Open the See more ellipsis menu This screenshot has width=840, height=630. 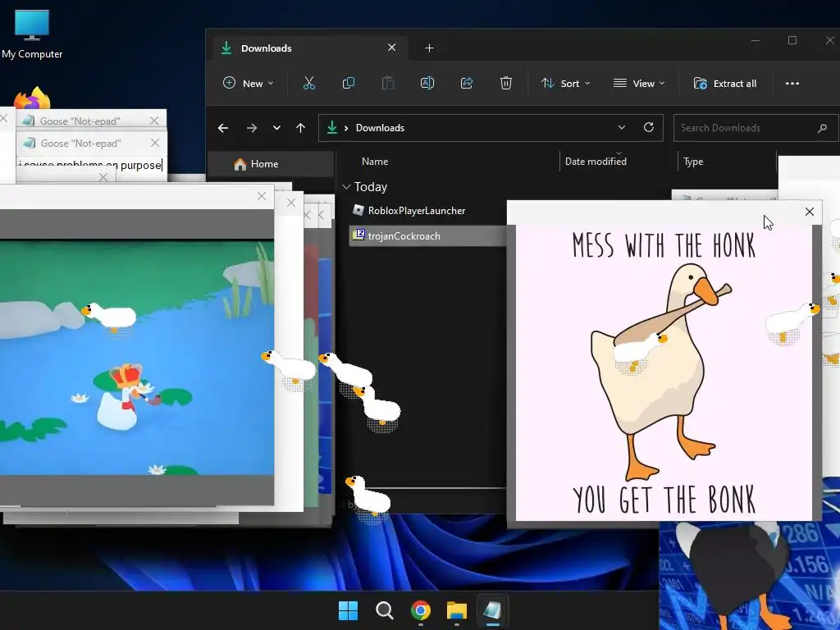[792, 83]
